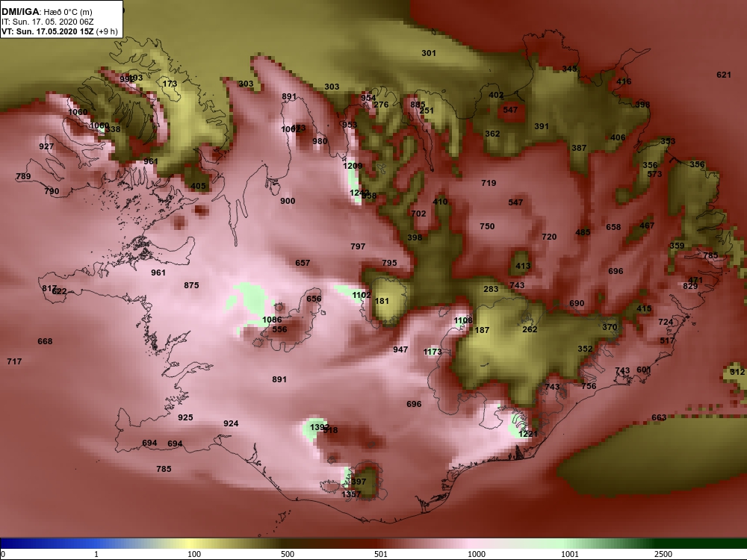747x560 pixels.
Task: Click the map value 795
Action: (389, 262)
